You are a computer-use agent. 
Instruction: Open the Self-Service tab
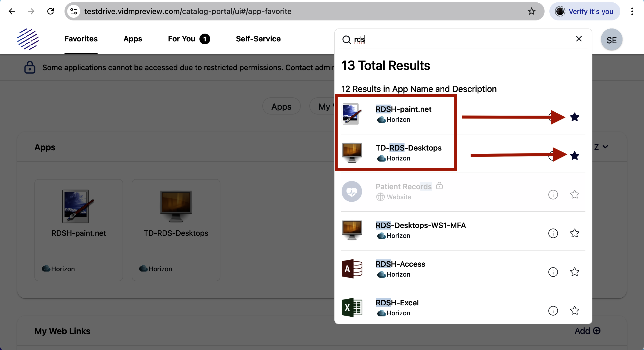tap(258, 39)
